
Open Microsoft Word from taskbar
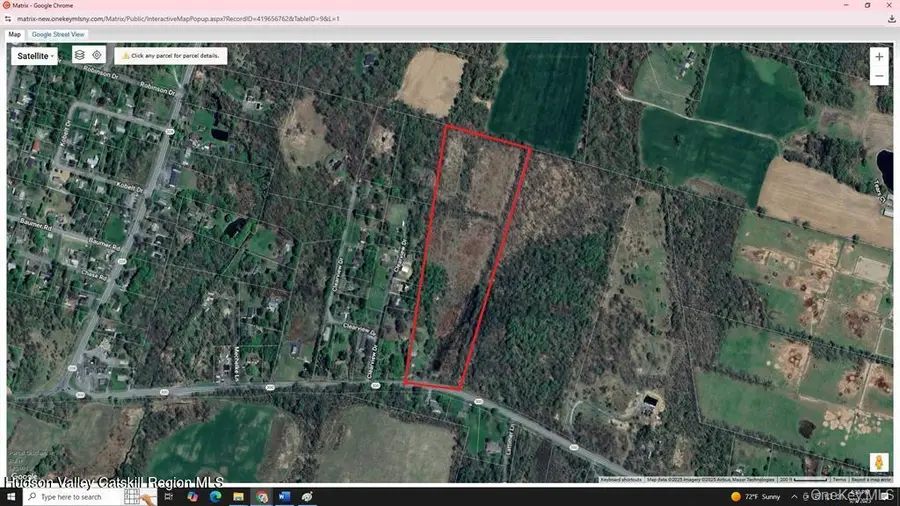(x=284, y=497)
